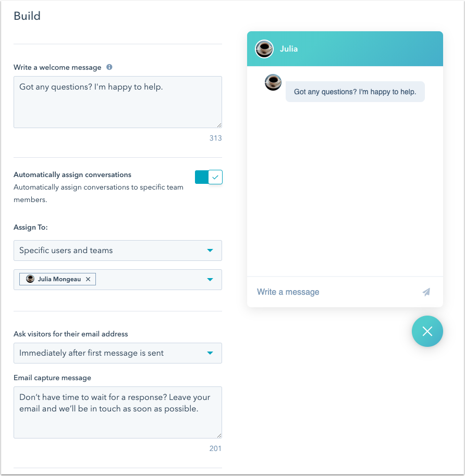Screen dimensions: 465x476
Task: Toggle Automatically assign conversations switch
Action: click(x=209, y=177)
